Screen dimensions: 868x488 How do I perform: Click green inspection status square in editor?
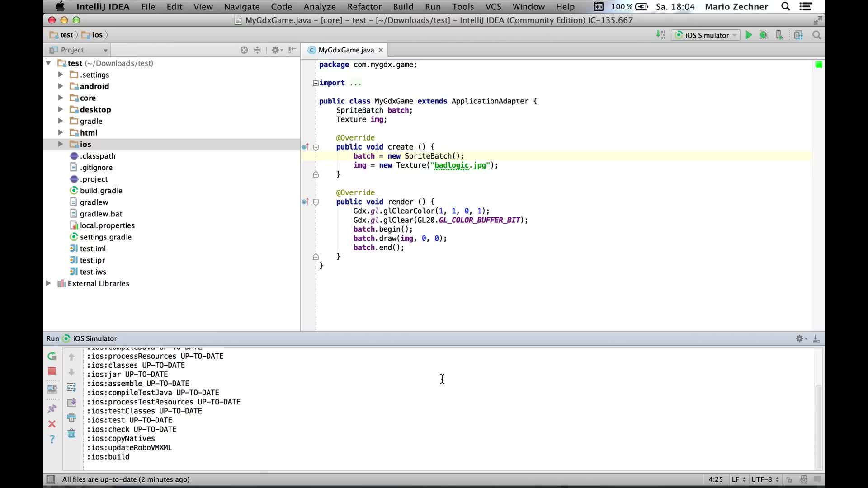coord(818,65)
